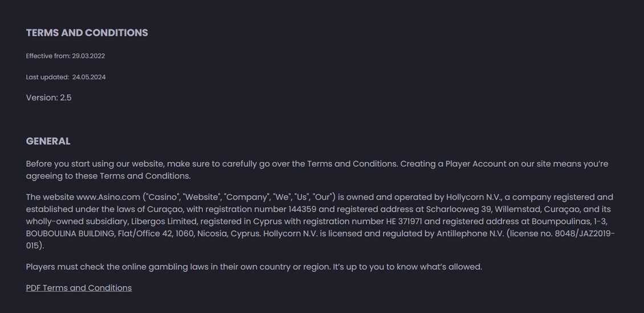Click the TERMS AND CONDITIONS page heading

pos(87,33)
